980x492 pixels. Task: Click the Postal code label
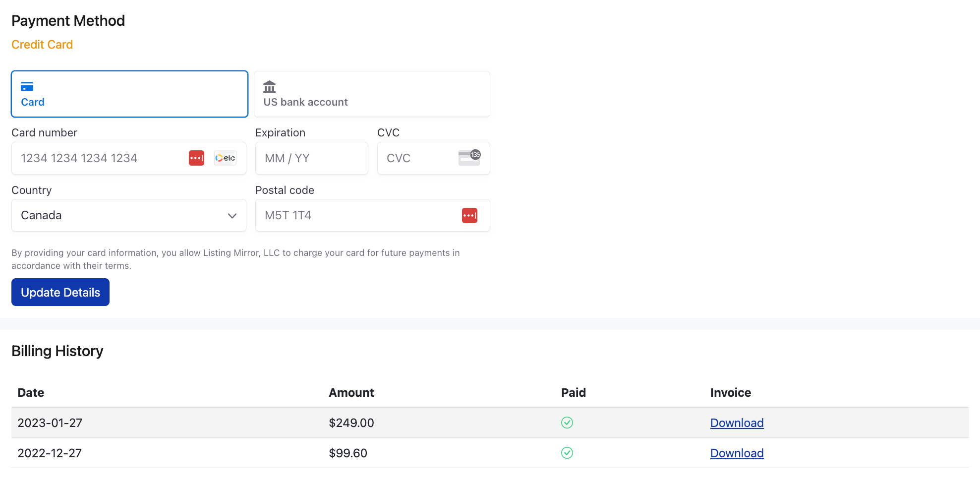(x=285, y=190)
